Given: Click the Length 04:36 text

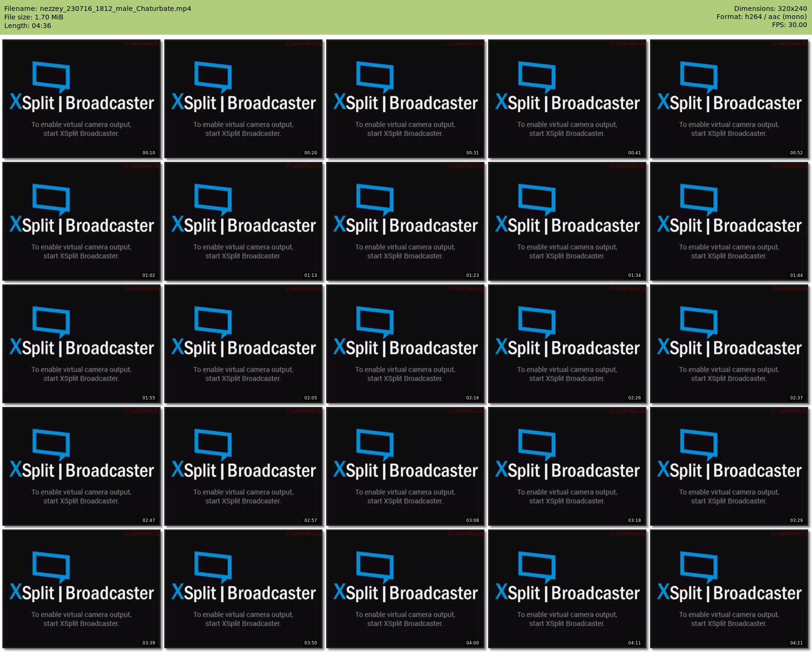Looking at the screenshot, I should (28, 26).
